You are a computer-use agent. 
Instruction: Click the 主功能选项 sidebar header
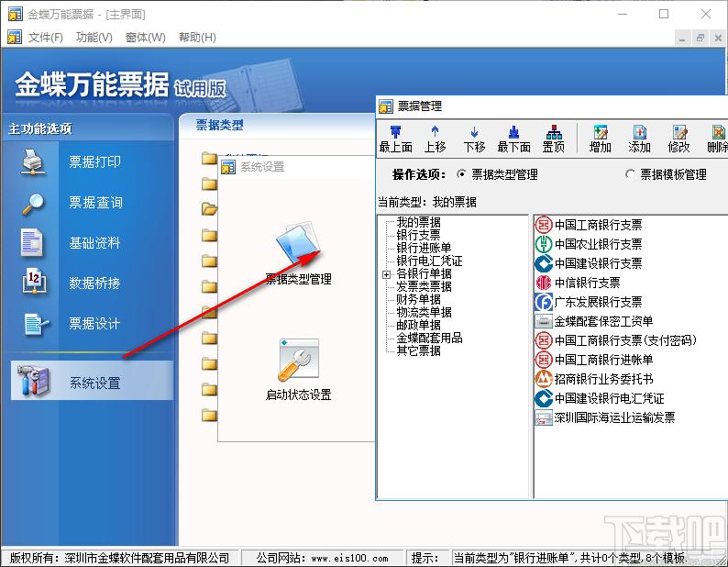[x=40, y=128]
